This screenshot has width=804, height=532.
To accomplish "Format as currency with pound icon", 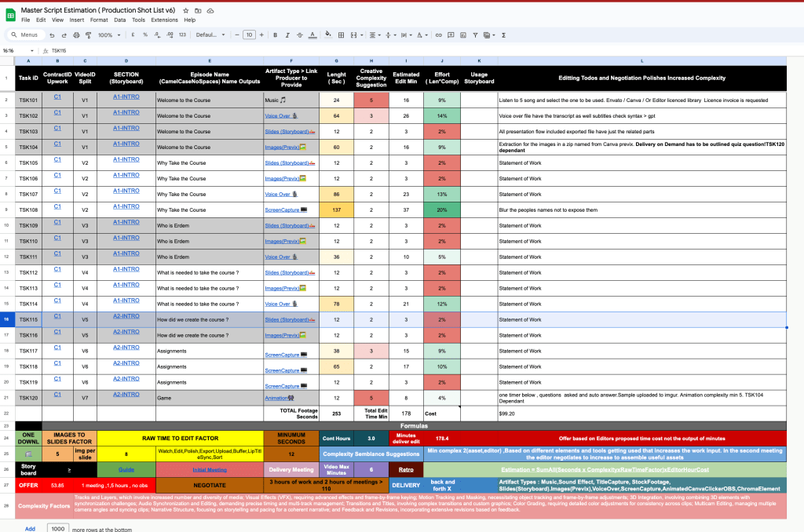I will pyautogui.click(x=133, y=35).
